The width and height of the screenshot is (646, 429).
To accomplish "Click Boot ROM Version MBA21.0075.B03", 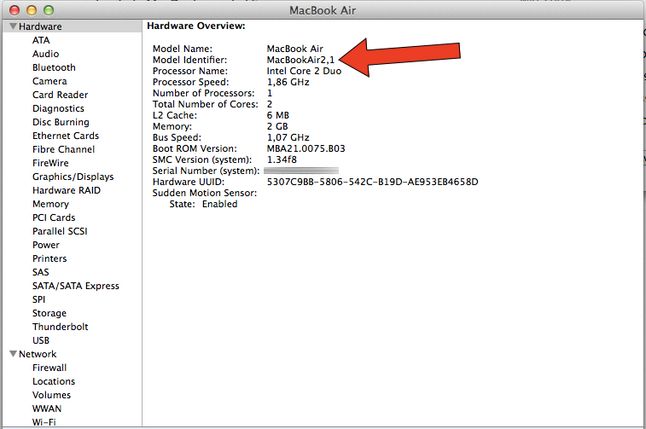I will pyautogui.click(x=306, y=148).
